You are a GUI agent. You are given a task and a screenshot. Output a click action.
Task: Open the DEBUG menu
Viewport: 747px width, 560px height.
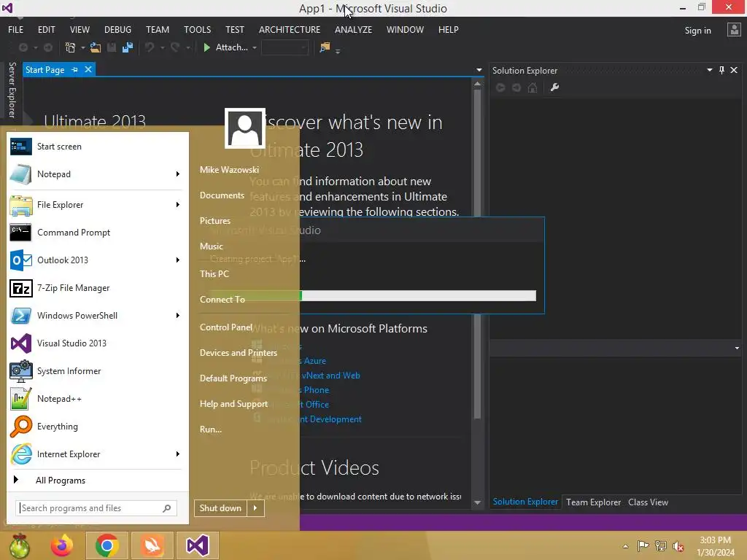click(x=117, y=29)
